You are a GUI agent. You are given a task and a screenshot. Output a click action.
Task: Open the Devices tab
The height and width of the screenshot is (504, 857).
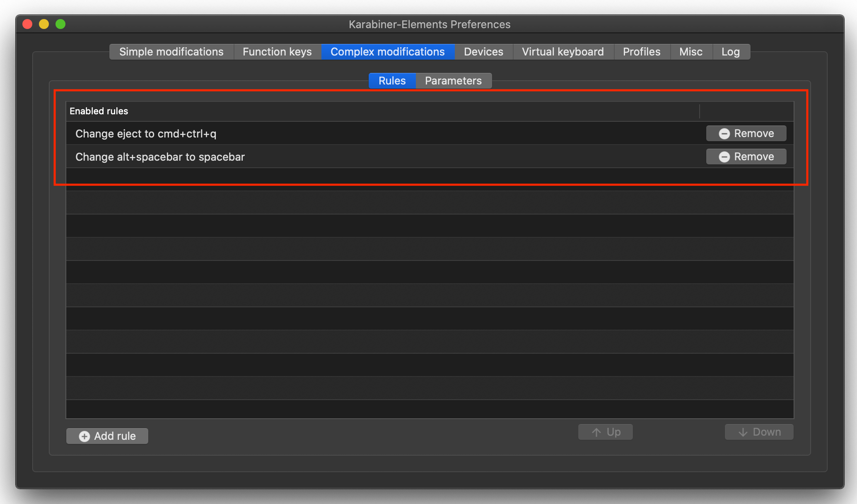[483, 52]
